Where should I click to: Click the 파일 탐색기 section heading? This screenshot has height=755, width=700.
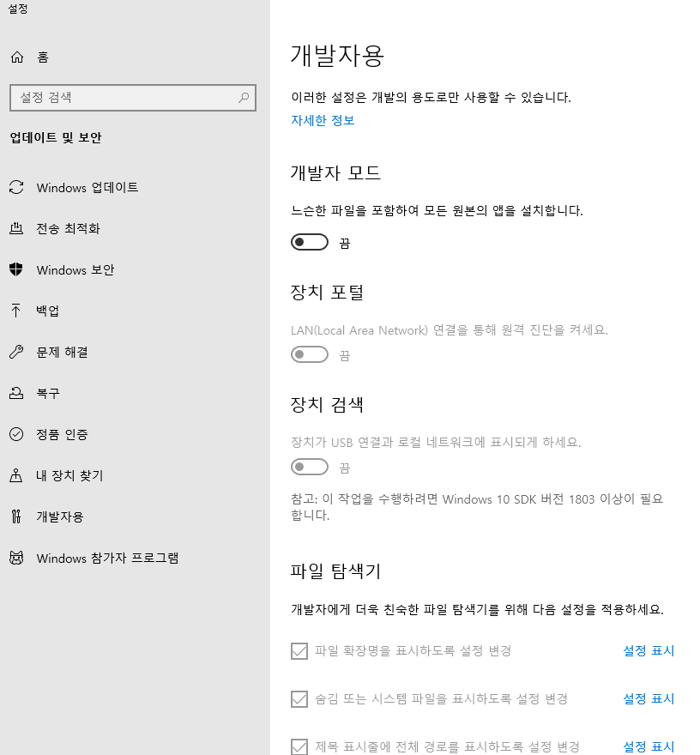pyautogui.click(x=335, y=571)
